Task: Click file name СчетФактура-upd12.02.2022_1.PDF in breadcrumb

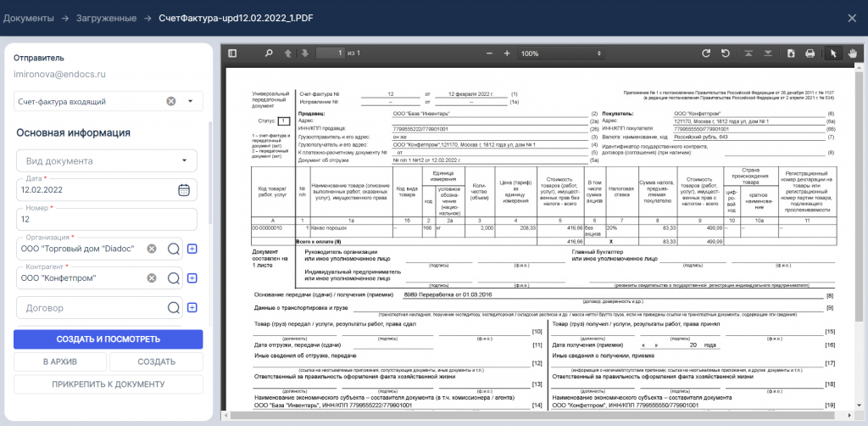Action: pos(236,19)
